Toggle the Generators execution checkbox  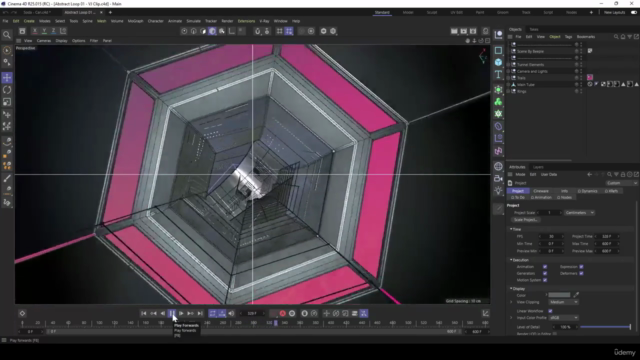point(545,273)
